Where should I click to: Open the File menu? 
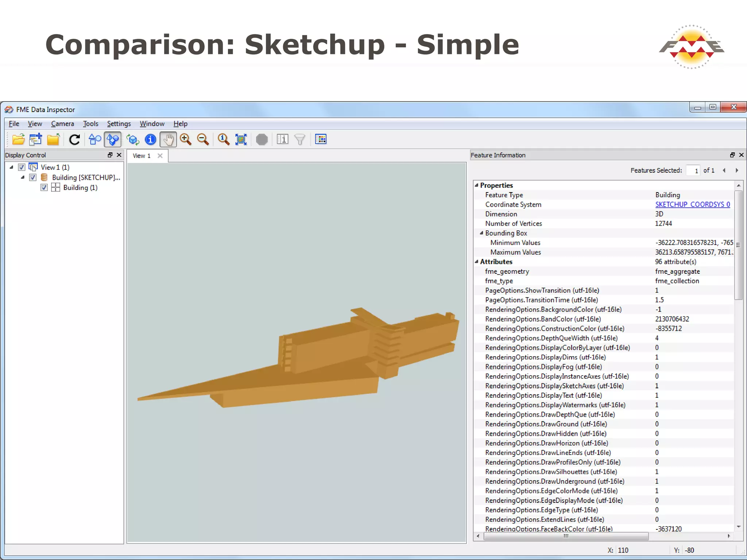14,124
